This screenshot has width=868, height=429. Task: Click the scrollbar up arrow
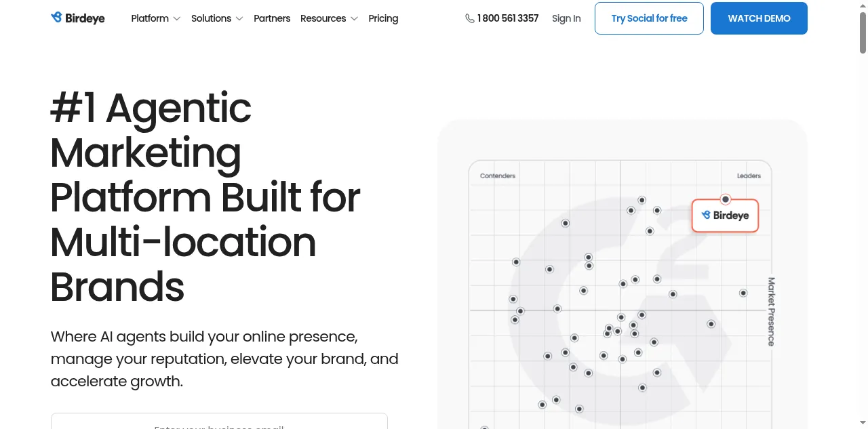coord(863,5)
